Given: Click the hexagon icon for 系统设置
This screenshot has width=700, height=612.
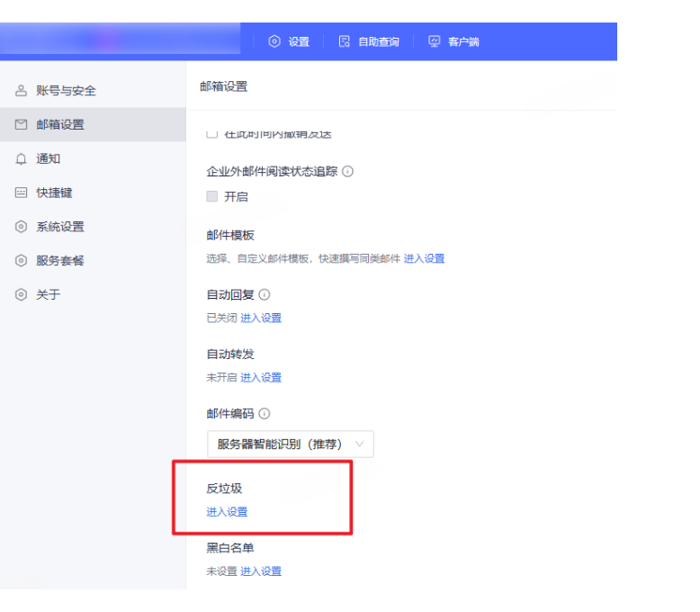Looking at the screenshot, I should 21,227.
